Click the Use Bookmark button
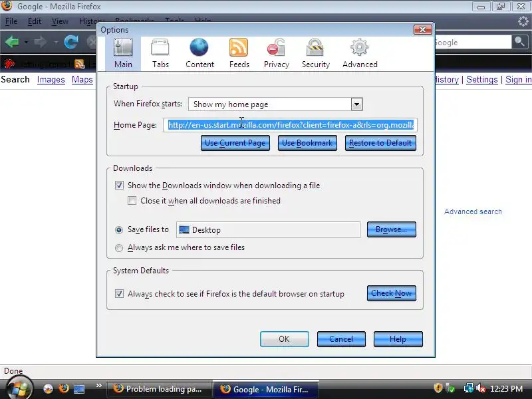The width and height of the screenshot is (532, 399). click(307, 143)
